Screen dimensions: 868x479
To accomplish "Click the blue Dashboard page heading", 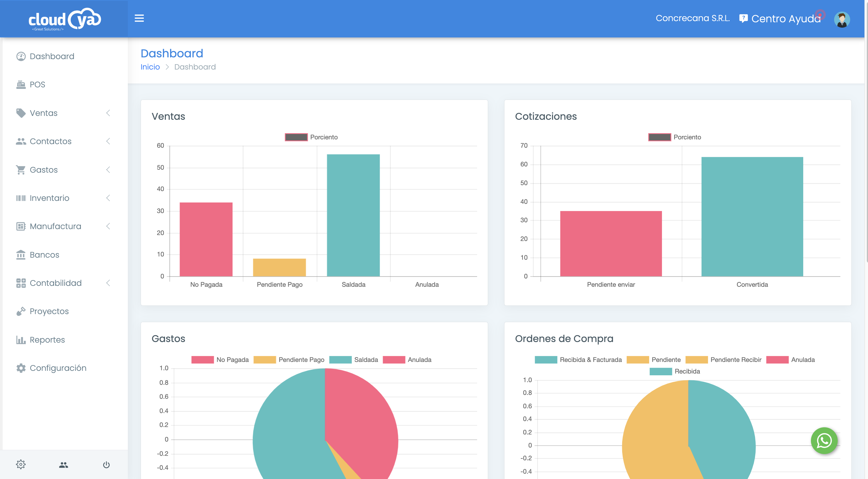I will click(x=172, y=53).
